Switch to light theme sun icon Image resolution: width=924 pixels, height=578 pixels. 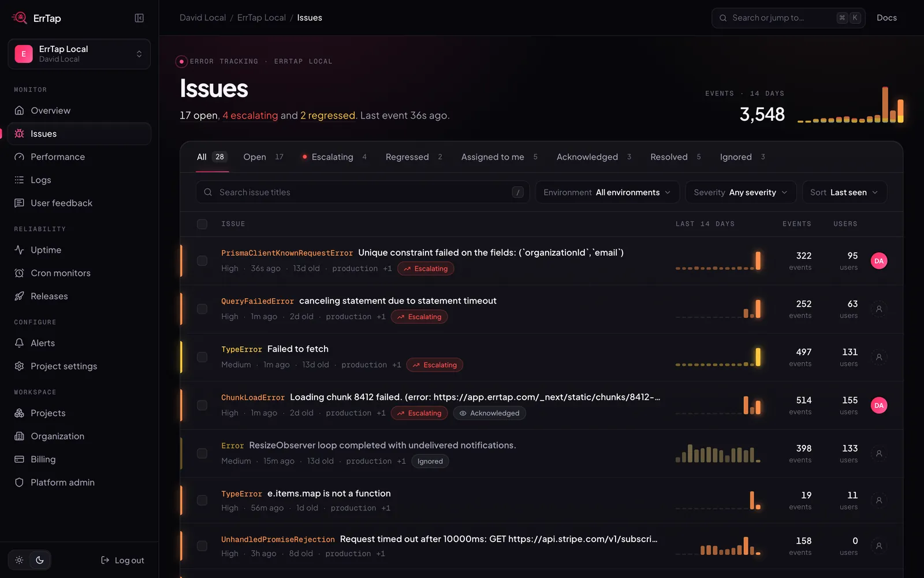point(19,560)
